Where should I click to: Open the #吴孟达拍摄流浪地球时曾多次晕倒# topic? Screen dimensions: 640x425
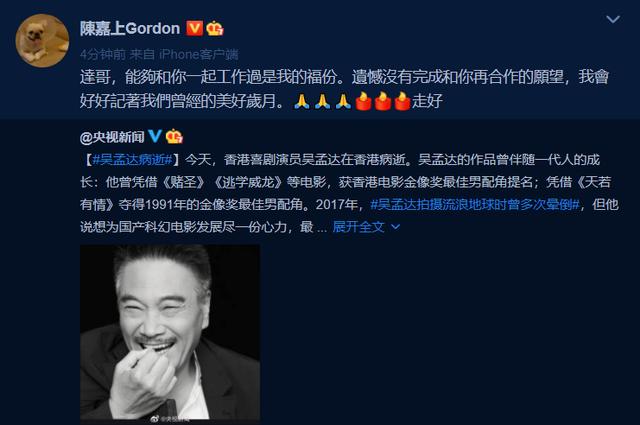click(475, 204)
